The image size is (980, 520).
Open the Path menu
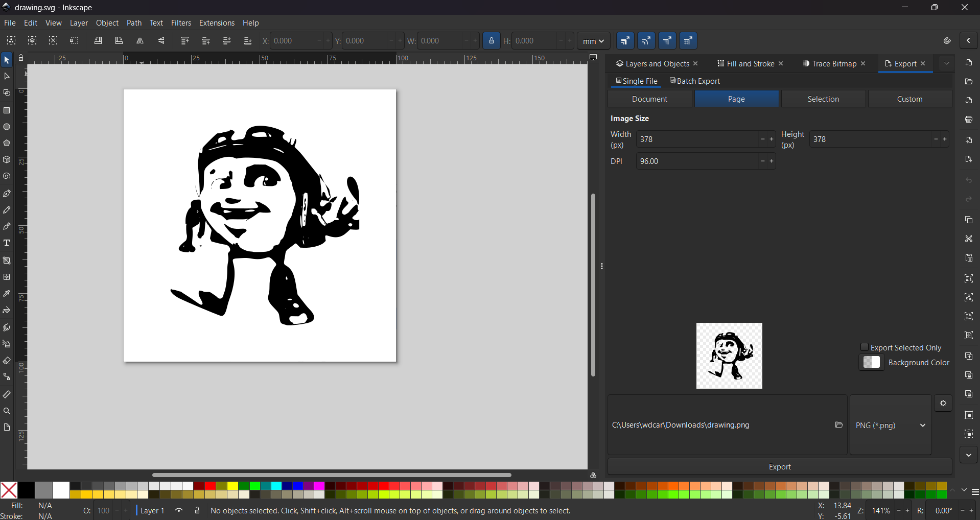tap(134, 23)
